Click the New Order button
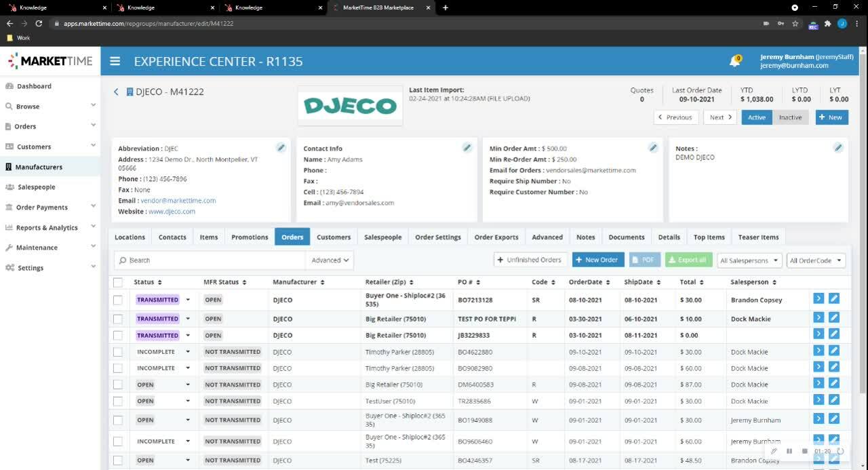Image resolution: width=868 pixels, height=470 pixels. coord(598,260)
